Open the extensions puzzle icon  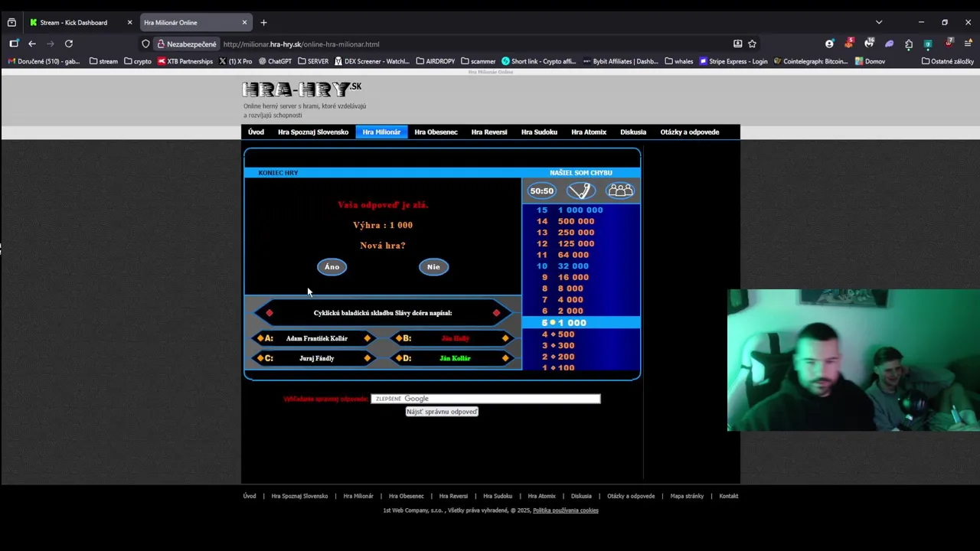[x=909, y=44]
